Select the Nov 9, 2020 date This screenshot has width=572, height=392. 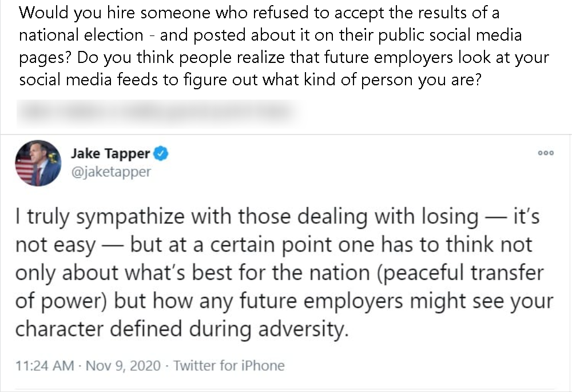click(x=124, y=365)
